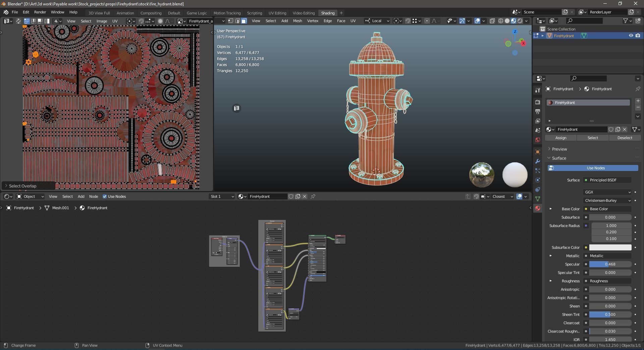Viewport: 644px width, 350px height.
Task: Toggle show overlays in 3D viewport
Action: pyautogui.click(x=477, y=21)
